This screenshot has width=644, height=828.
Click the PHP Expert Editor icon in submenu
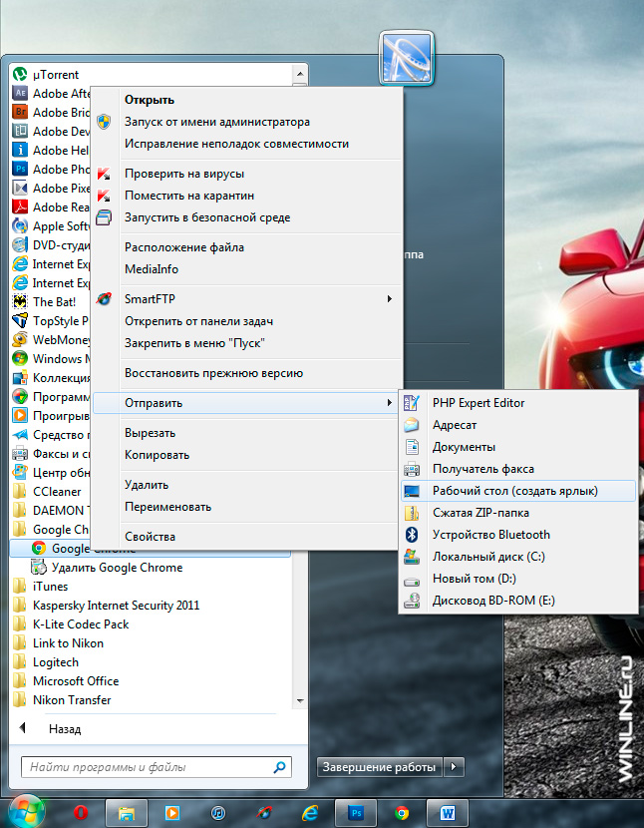tap(412, 403)
